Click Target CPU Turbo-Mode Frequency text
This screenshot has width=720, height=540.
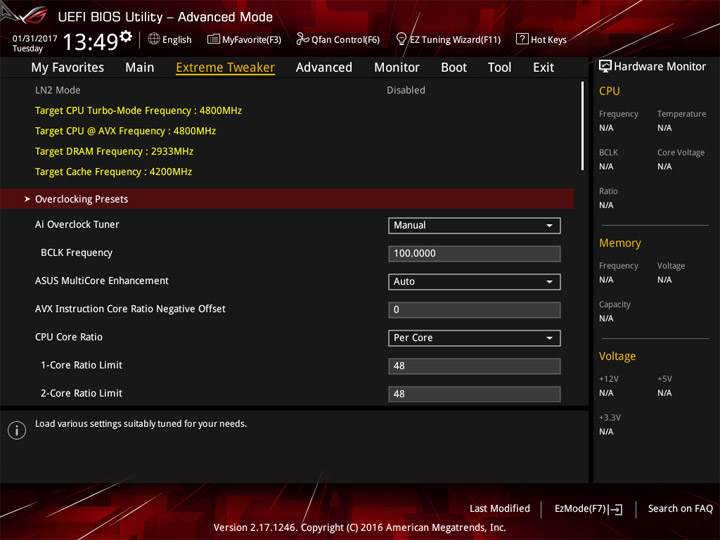[x=138, y=111]
